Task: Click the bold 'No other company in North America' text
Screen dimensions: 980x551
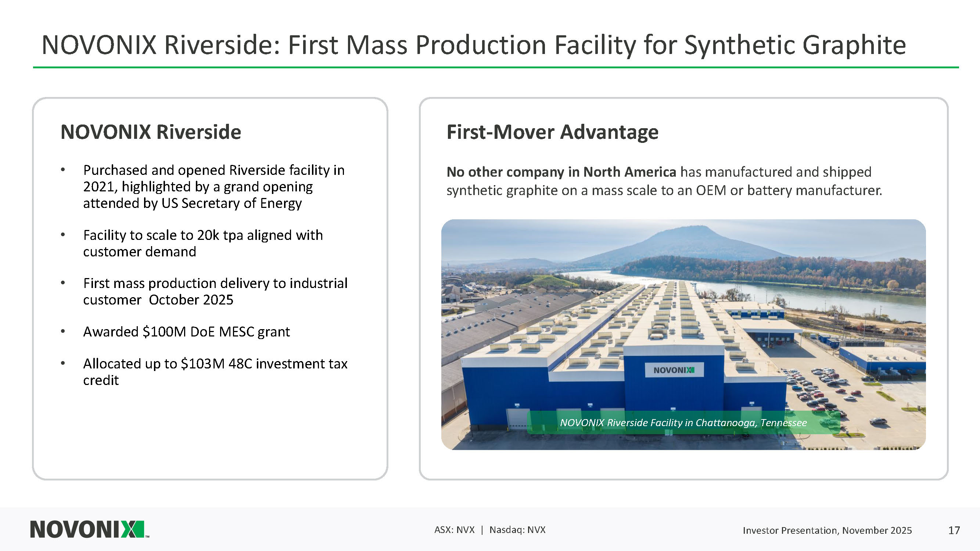Action: click(561, 172)
